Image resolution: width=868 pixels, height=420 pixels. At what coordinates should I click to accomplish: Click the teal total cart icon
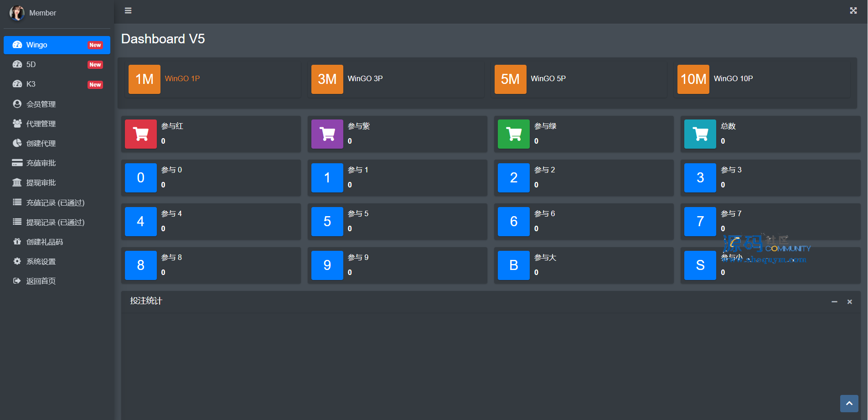700,134
